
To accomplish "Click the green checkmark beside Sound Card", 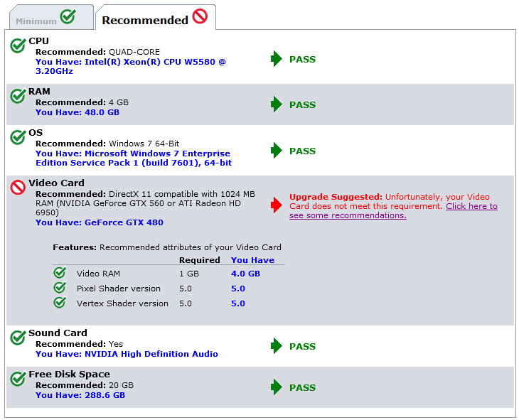I will tap(18, 338).
